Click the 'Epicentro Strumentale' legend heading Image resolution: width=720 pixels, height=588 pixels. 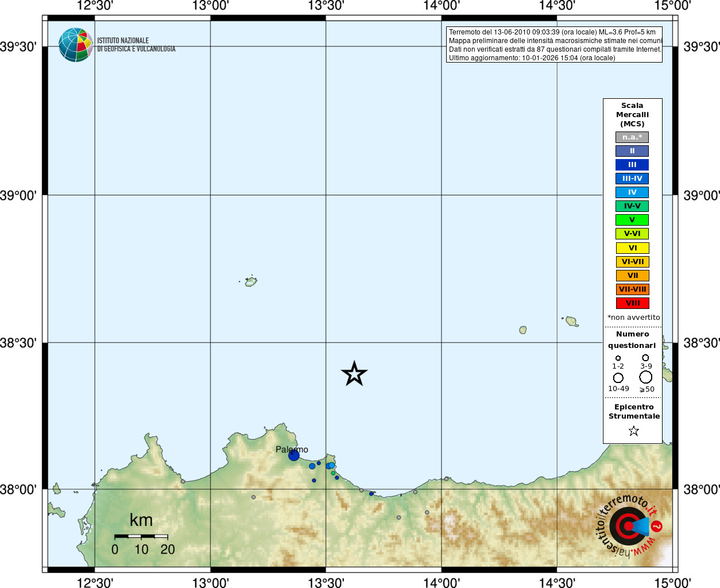(x=634, y=412)
